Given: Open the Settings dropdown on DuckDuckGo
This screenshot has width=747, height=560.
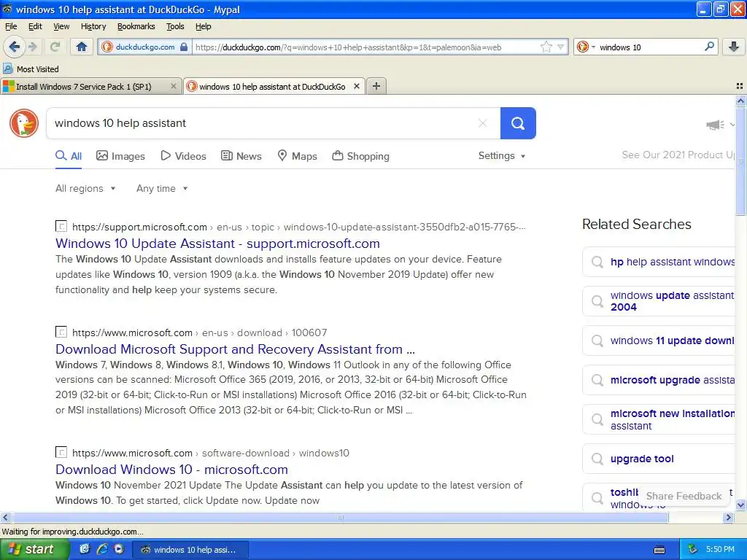Looking at the screenshot, I should pyautogui.click(x=502, y=156).
